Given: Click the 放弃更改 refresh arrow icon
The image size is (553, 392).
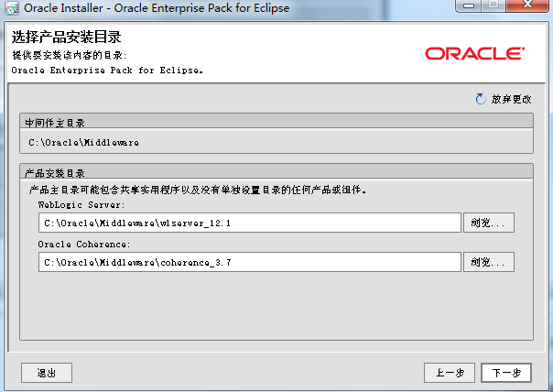Looking at the screenshot, I should [x=481, y=99].
